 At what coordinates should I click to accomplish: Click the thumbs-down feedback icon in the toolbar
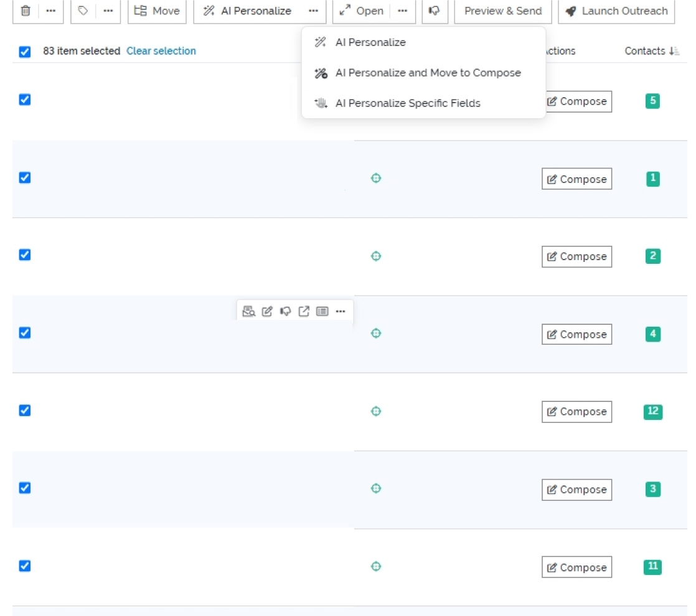click(434, 11)
